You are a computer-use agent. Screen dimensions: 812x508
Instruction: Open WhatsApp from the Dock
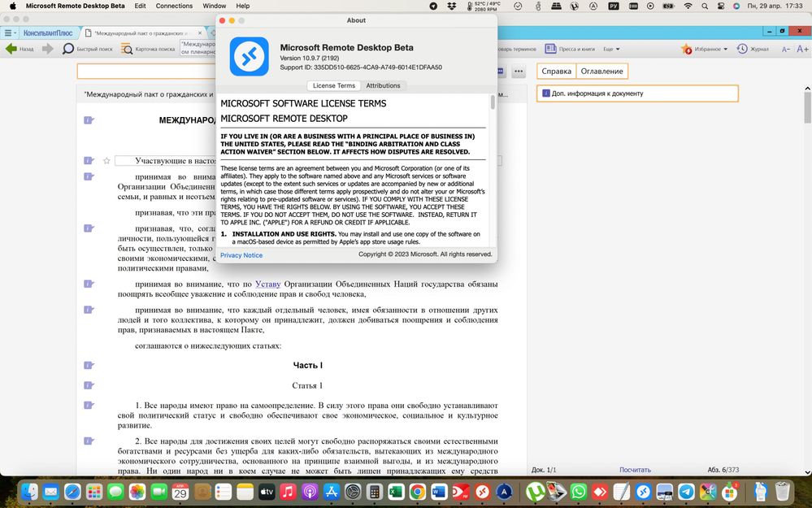pos(579,492)
